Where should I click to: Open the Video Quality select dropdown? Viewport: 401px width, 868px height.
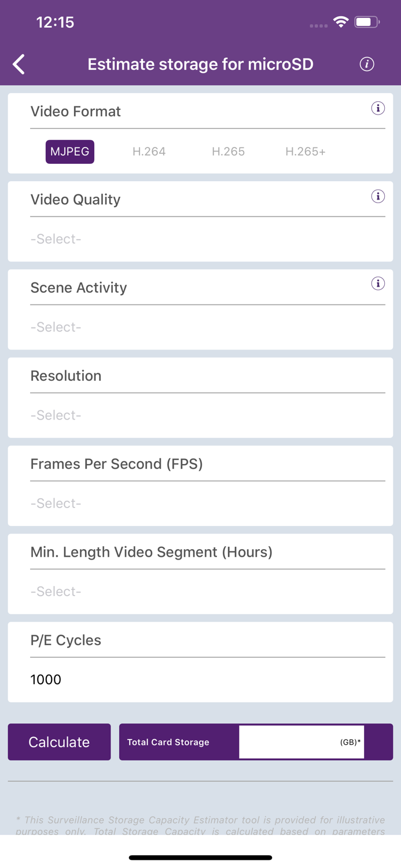click(200, 239)
